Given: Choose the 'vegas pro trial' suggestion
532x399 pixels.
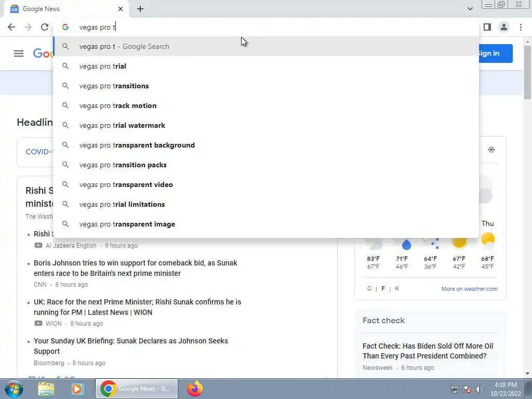Looking at the screenshot, I should point(267,66).
